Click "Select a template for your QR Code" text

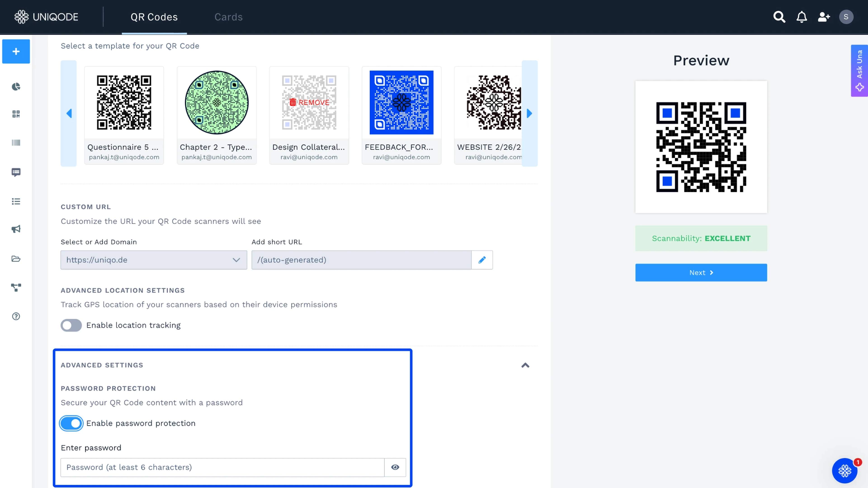pos(130,46)
